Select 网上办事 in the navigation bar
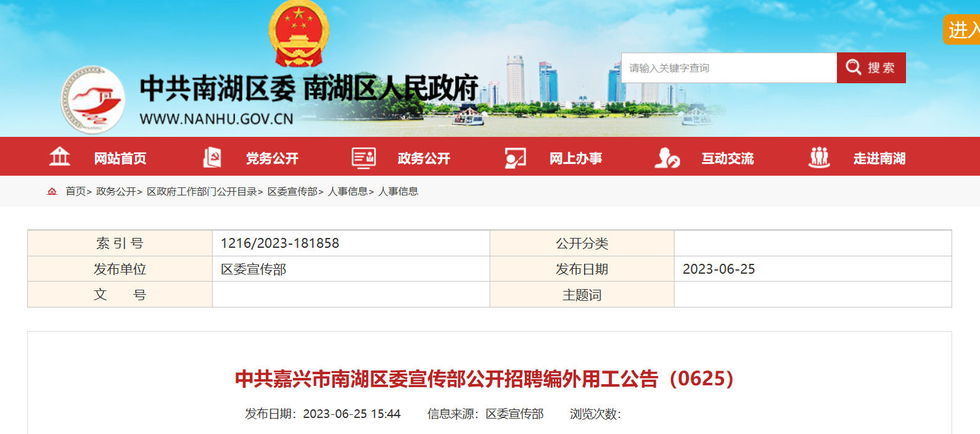Viewport: 980px width, 434px height. [575, 158]
